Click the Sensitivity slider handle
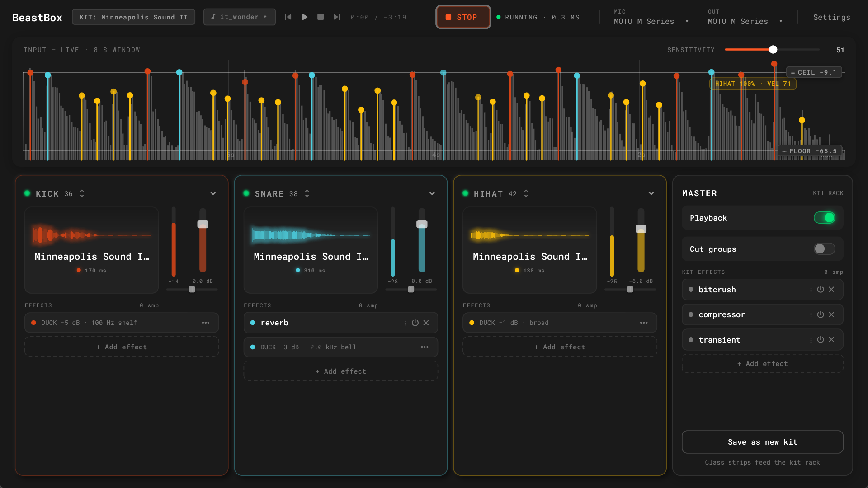Viewport: 868px width, 488px height. click(773, 50)
